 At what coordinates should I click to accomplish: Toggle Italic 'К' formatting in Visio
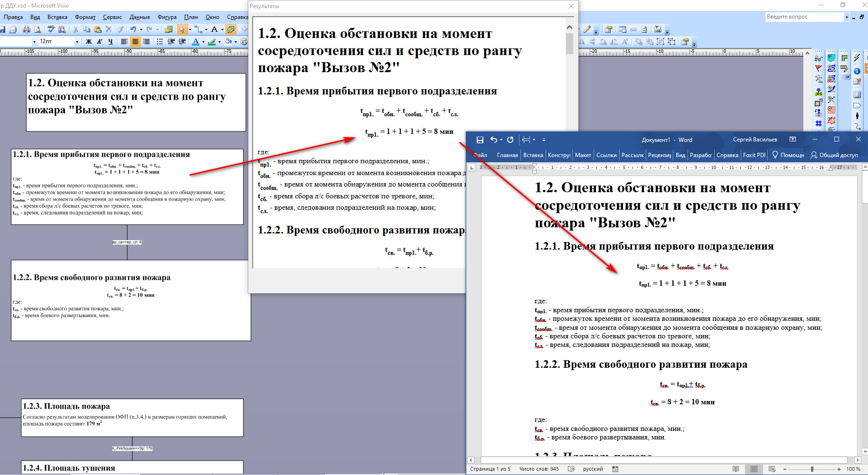tap(99, 42)
